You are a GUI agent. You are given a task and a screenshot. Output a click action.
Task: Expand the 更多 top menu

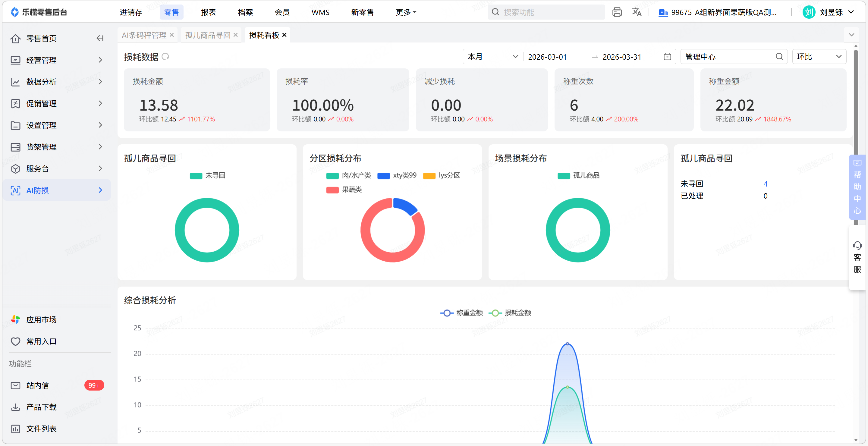(406, 12)
